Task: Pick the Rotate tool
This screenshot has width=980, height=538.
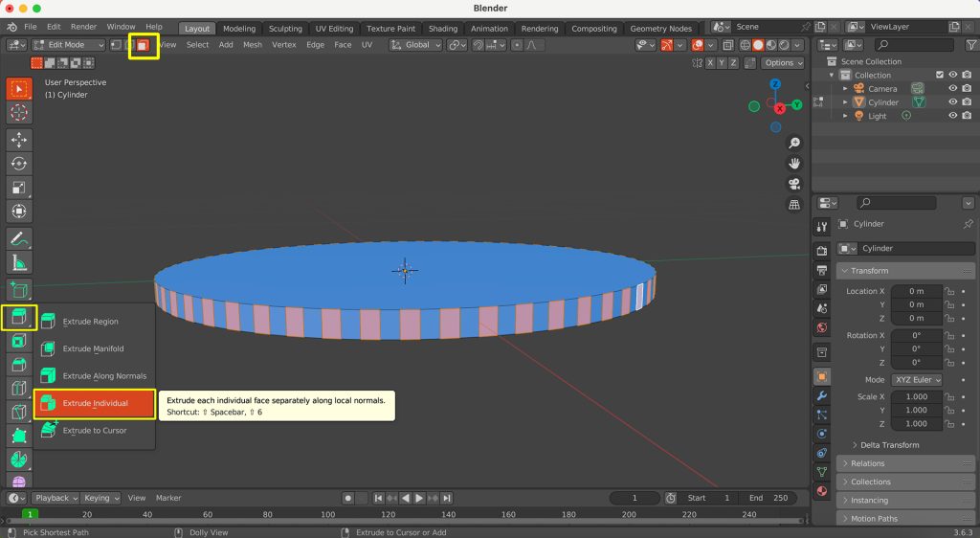Action: coord(19,164)
